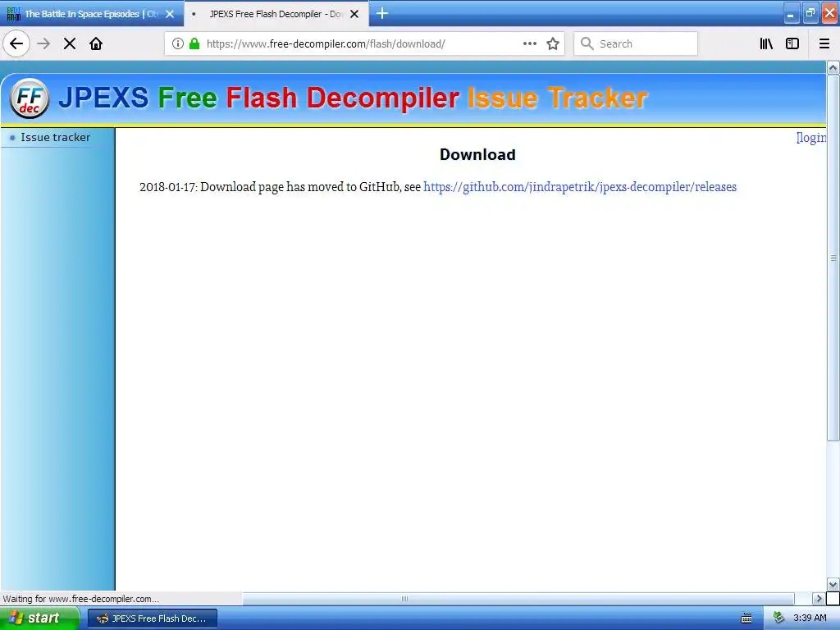Select JPEXS Free Flash Dec taskbar button

click(152, 619)
